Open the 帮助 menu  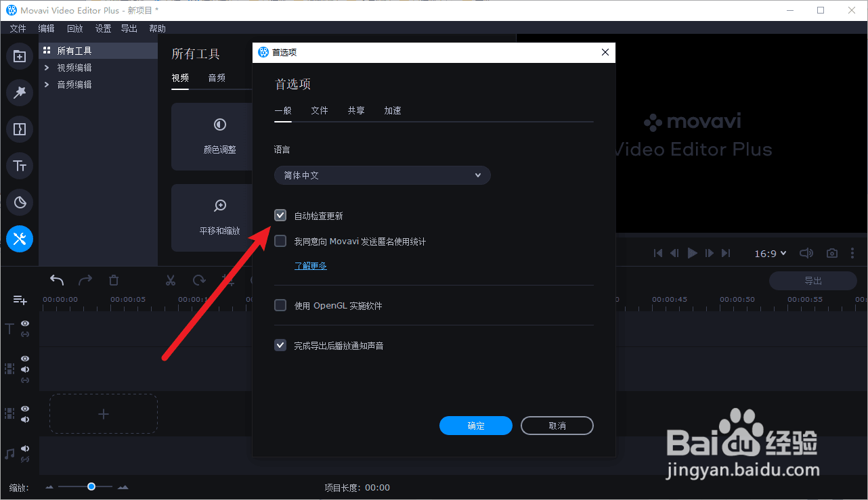pos(157,28)
